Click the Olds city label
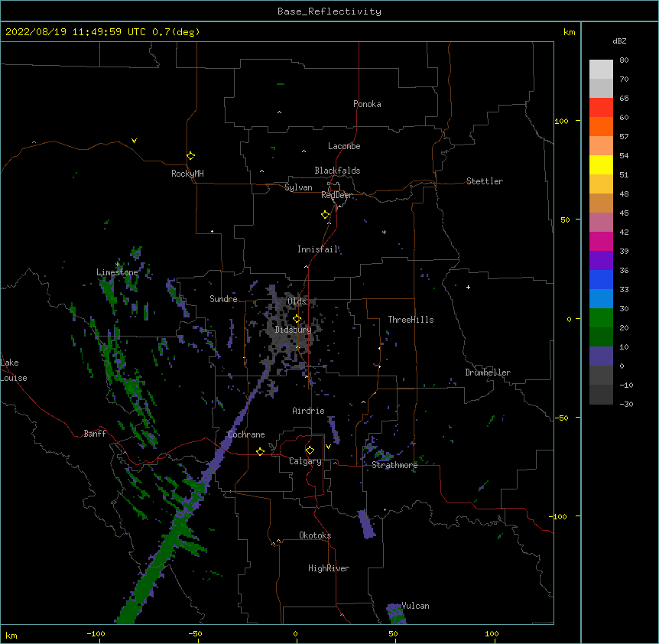The image size is (659, 644). 297,301
